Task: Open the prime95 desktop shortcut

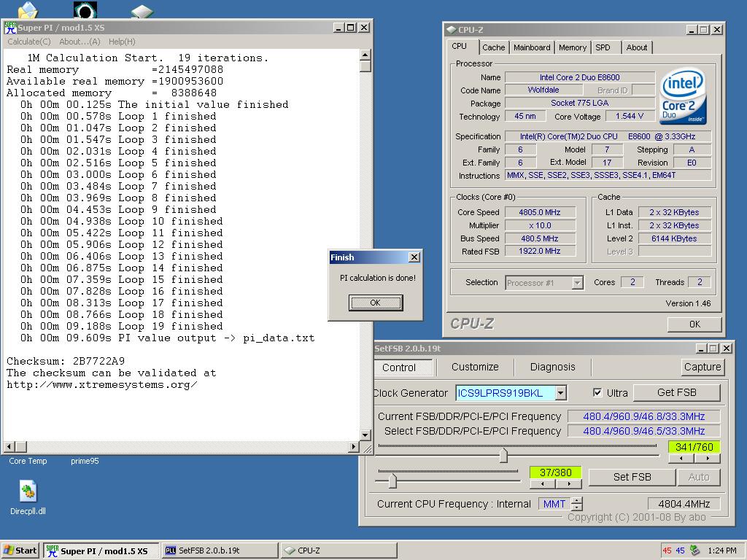Action: click(x=85, y=461)
